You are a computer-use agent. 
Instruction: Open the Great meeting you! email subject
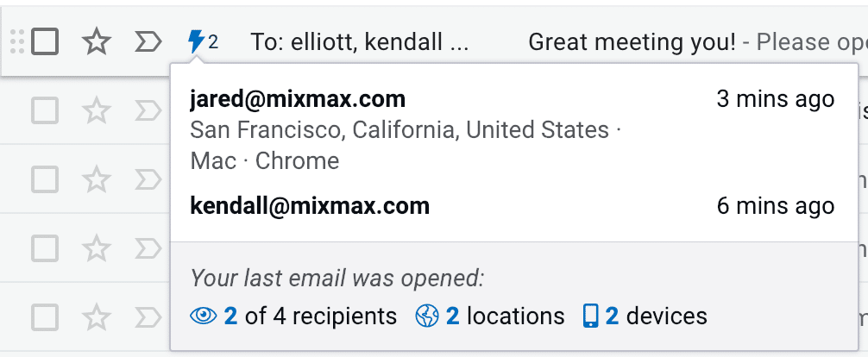tap(632, 41)
